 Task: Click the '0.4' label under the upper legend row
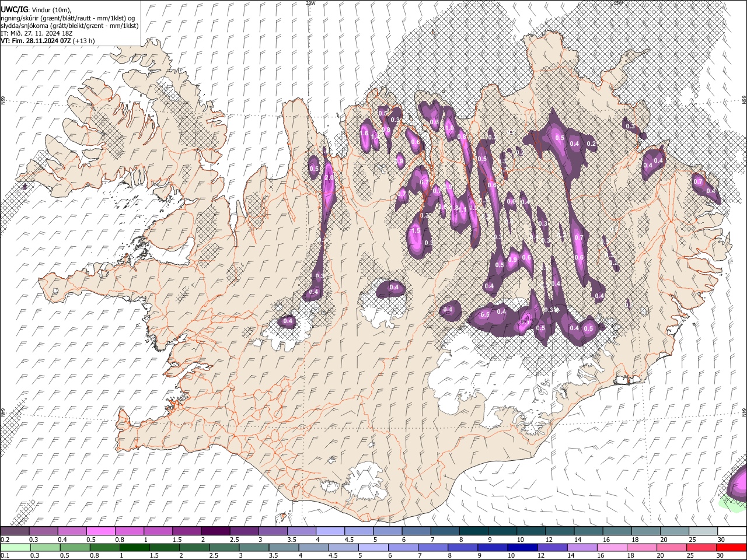click(61, 540)
